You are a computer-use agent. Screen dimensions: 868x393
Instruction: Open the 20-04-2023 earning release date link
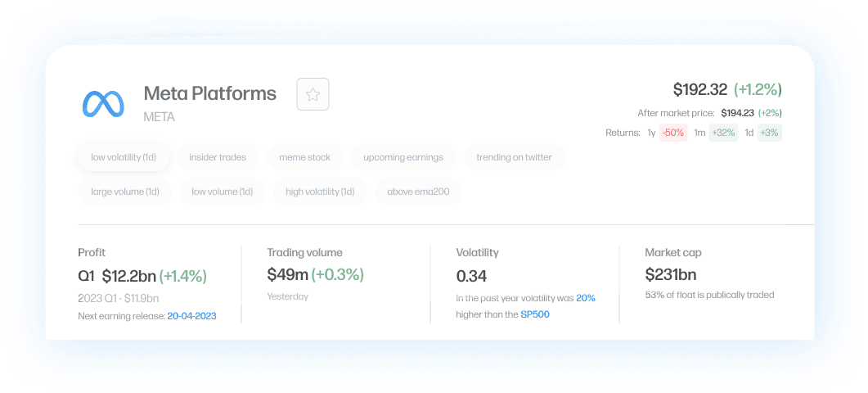192,316
